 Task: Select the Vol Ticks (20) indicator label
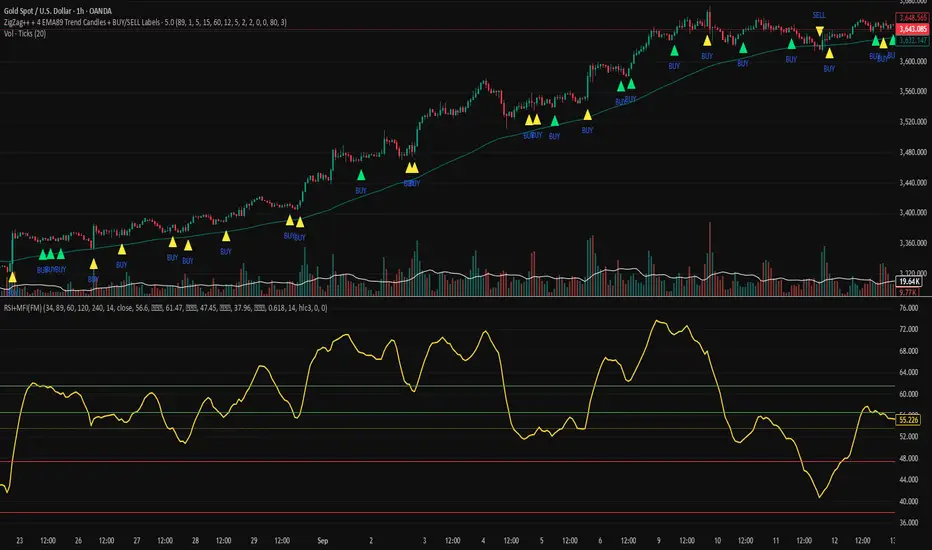click(x=25, y=33)
